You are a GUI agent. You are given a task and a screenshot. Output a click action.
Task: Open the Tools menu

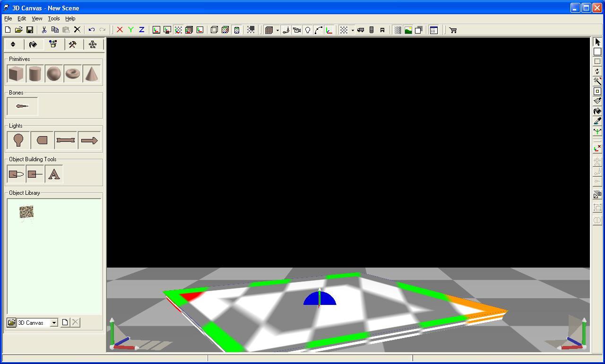pos(54,18)
